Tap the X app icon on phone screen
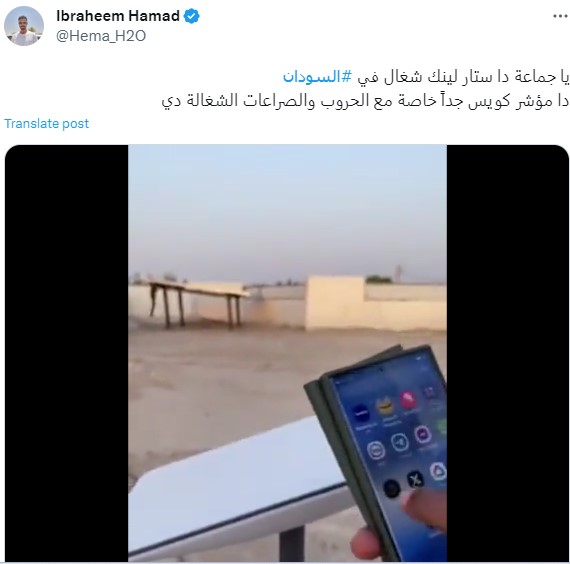 pyautogui.click(x=415, y=479)
